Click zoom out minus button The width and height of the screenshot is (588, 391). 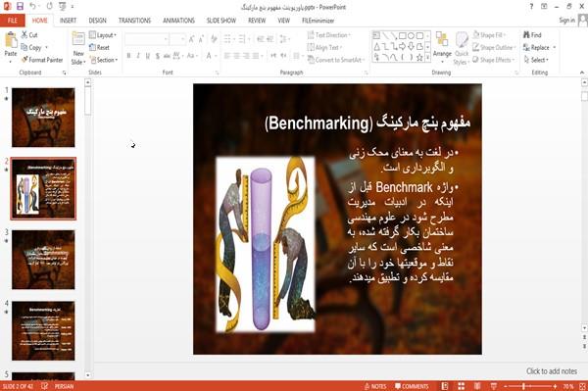pyautogui.click(x=505, y=386)
